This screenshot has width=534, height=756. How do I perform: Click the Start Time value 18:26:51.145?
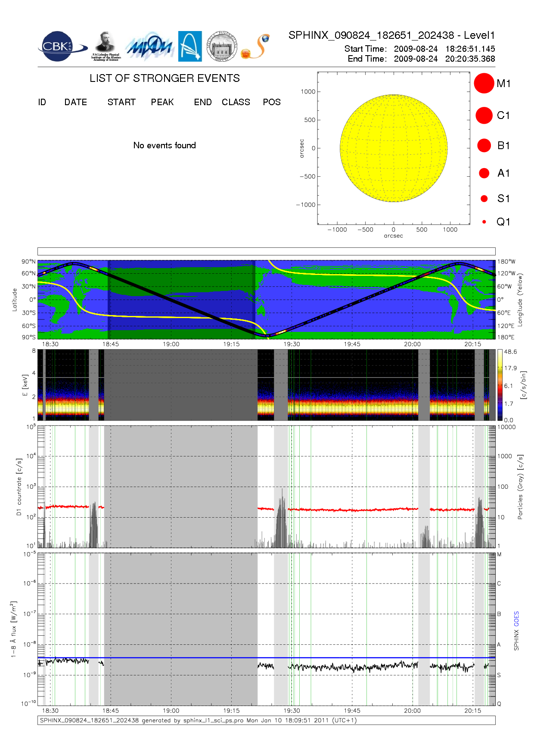470,49
